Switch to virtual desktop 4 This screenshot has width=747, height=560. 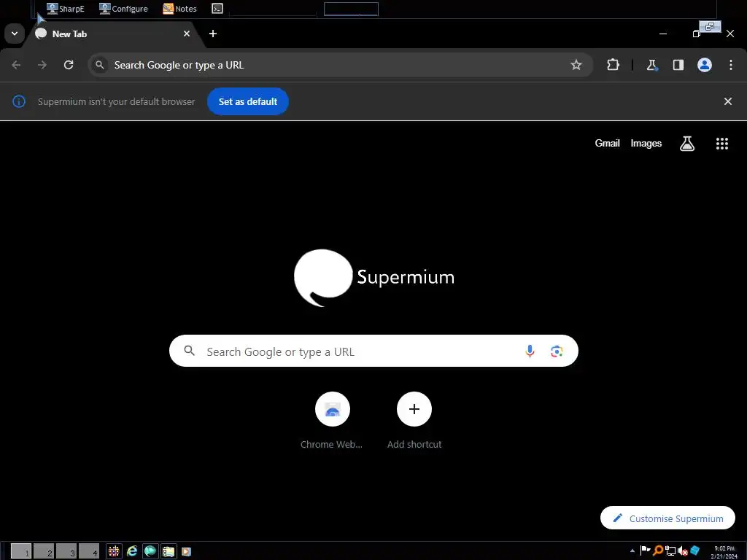pyautogui.click(x=89, y=551)
